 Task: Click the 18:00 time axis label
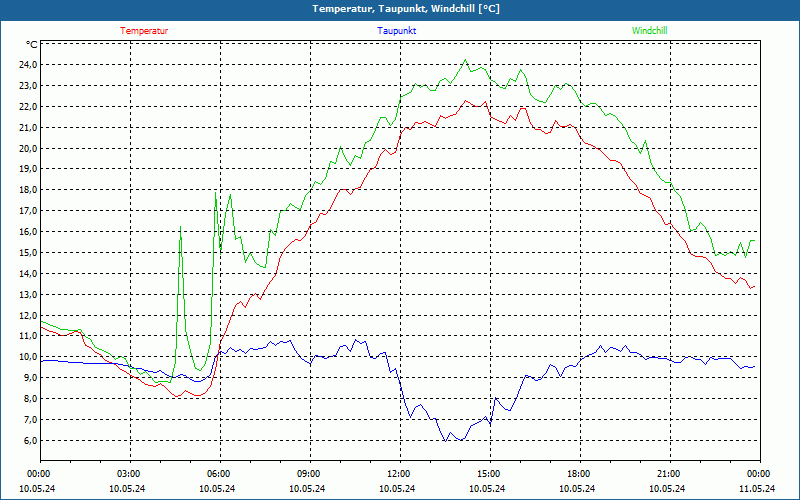click(580, 474)
